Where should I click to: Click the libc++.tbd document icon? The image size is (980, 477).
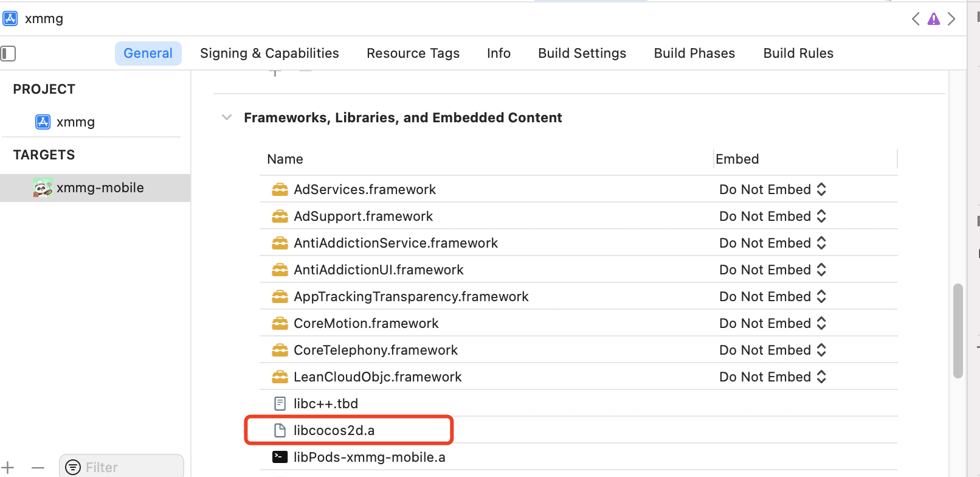click(x=280, y=404)
